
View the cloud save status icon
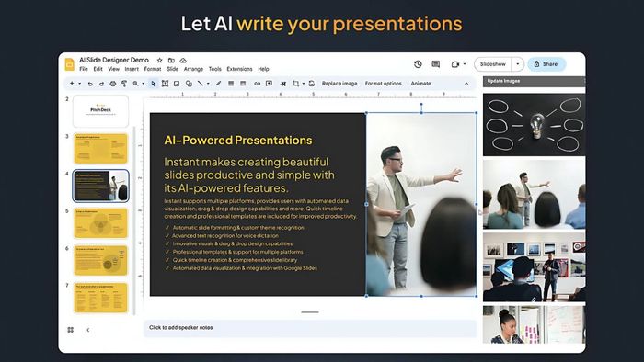(183, 61)
